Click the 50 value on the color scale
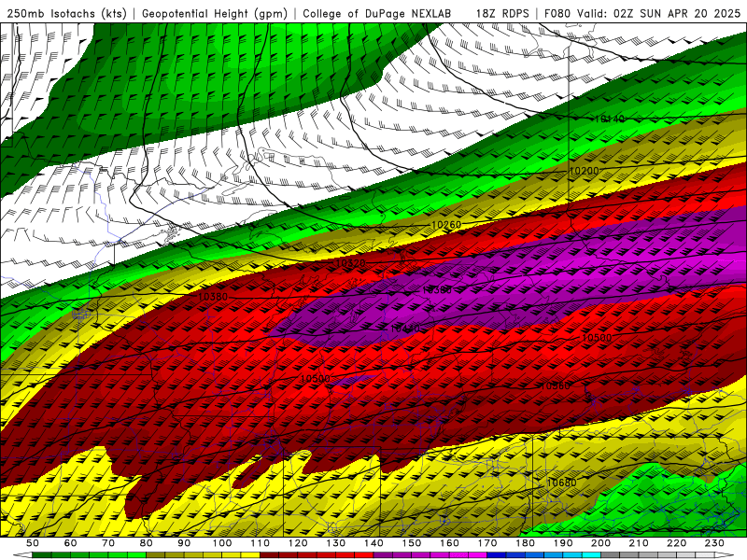 click(x=33, y=543)
